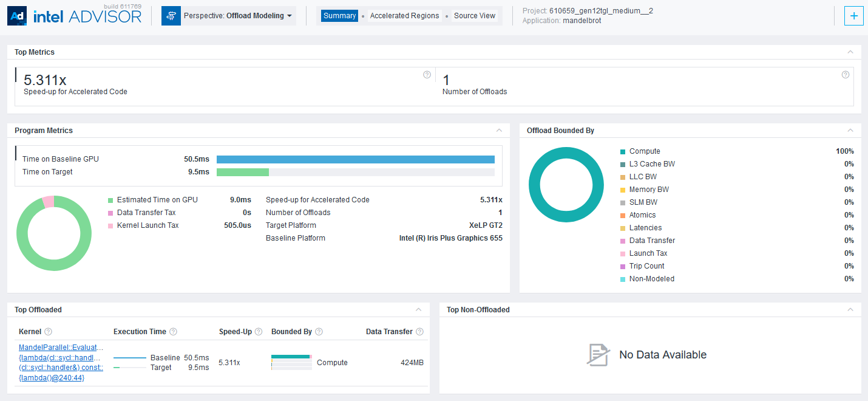Click help icon beside Bounded By column
The image size is (868, 401).
[x=319, y=332]
